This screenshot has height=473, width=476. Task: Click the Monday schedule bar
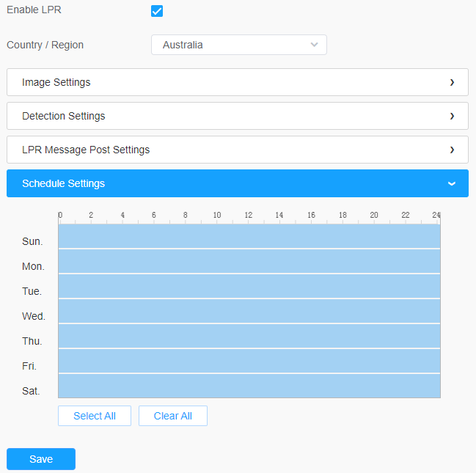[249, 261]
